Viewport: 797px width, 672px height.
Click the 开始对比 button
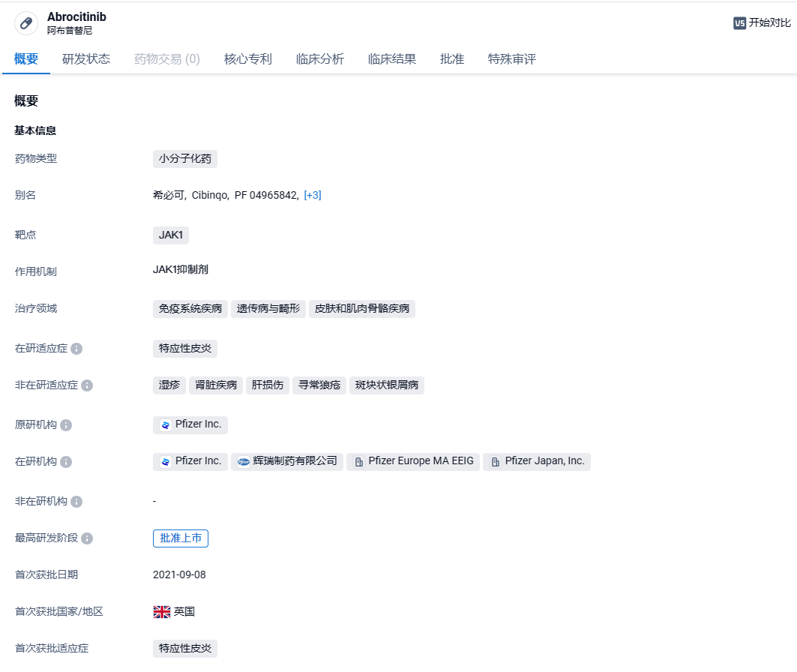762,22
